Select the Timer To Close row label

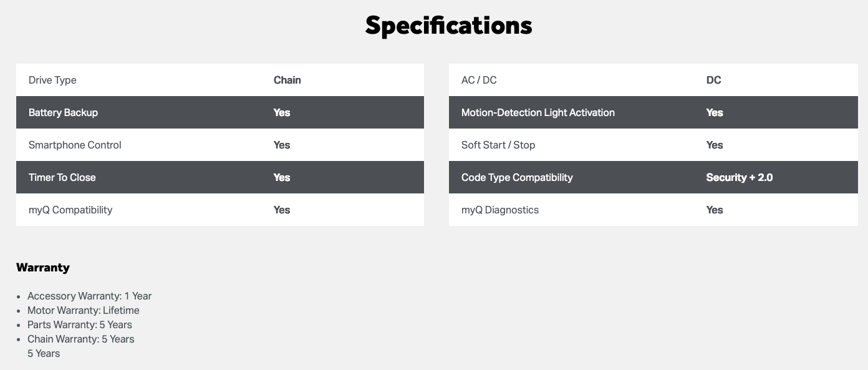coord(62,177)
